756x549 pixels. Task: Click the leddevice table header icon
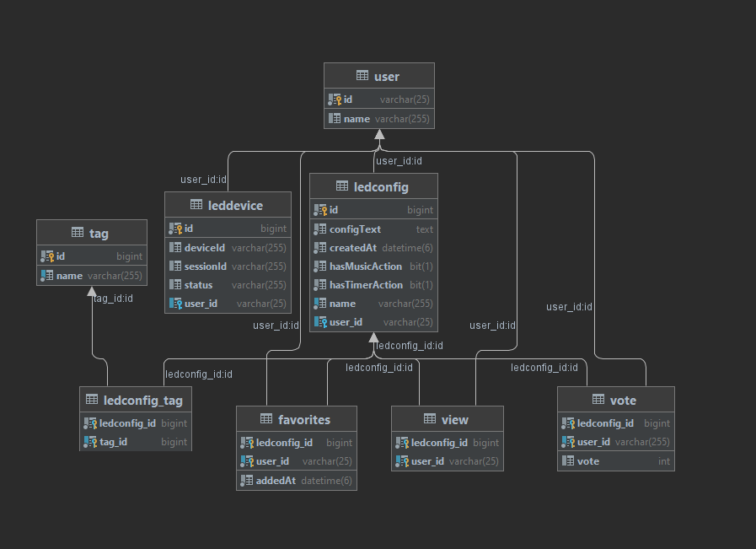196,205
